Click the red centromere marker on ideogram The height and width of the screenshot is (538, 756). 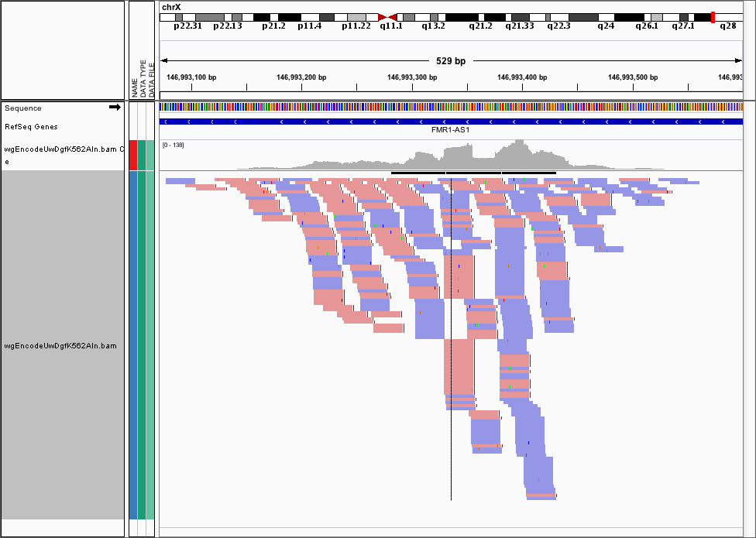pyautogui.click(x=387, y=17)
